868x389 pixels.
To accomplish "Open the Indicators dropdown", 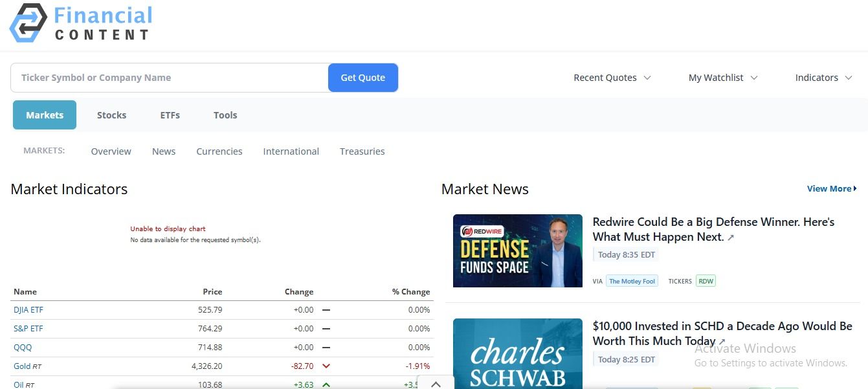I will [x=824, y=78].
